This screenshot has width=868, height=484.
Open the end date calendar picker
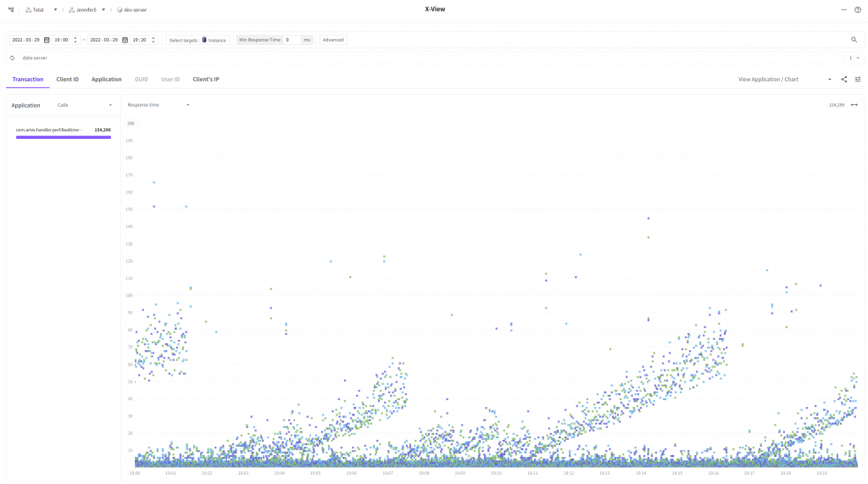pyautogui.click(x=125, y=40)
